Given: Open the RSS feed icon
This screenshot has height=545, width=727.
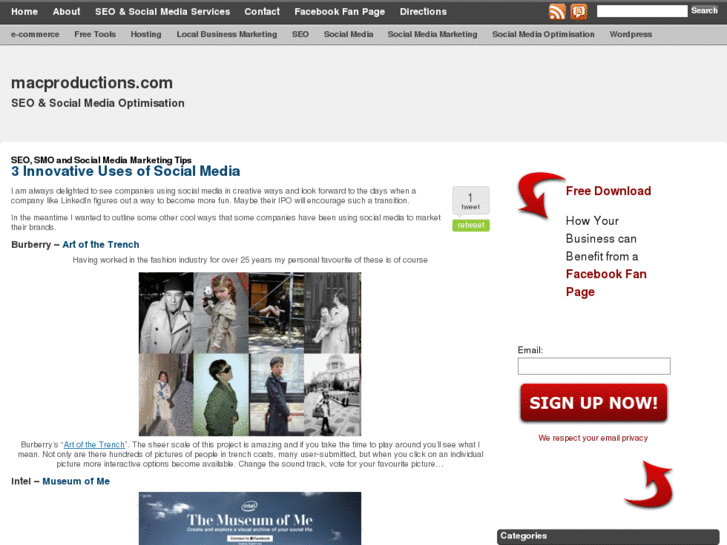Looking at the screenshot, I should (557, 12).
